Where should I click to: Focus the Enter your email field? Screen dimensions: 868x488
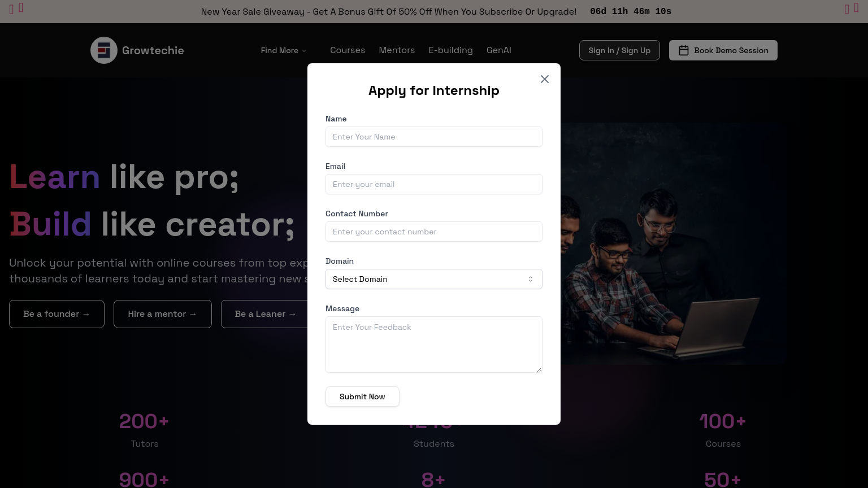coord(434,184)
